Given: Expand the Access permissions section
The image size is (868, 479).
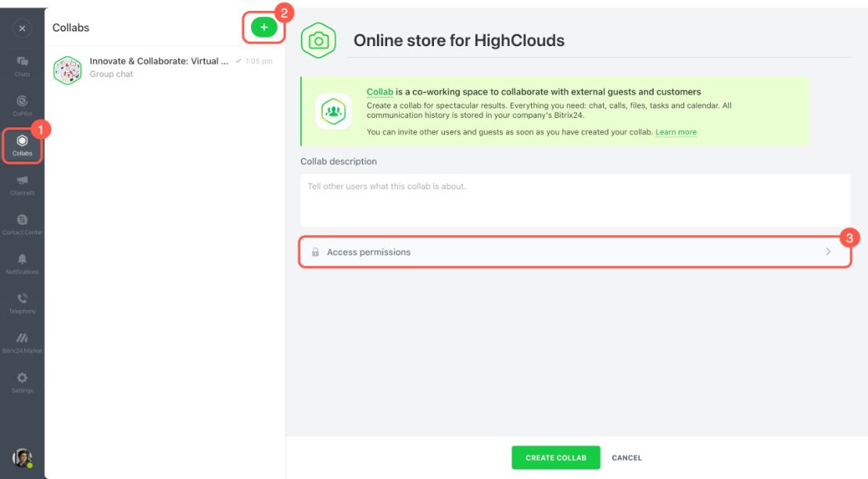Looking at the screenshot, I should (x=576, y=252).
